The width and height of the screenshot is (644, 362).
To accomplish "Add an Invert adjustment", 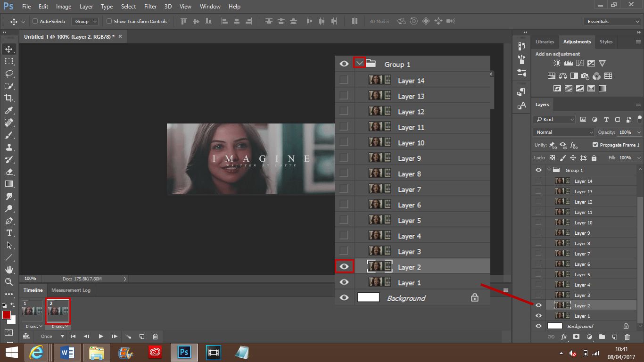I will coord(557,88).
